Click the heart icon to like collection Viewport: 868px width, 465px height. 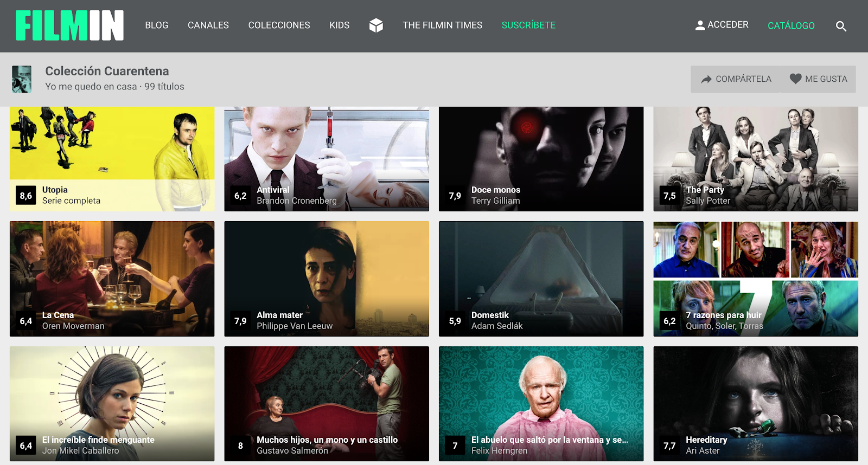tap(795, 79)
